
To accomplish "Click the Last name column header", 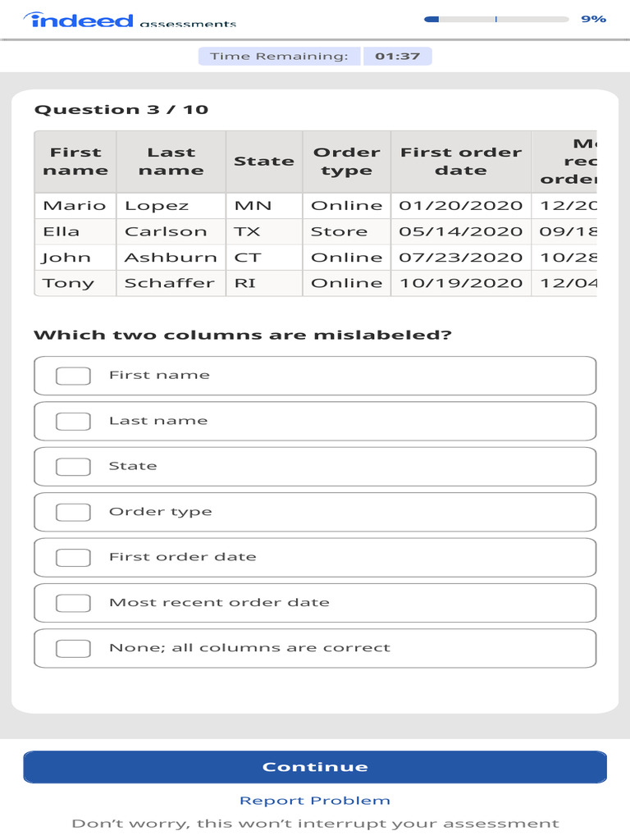I will [171, 162].
